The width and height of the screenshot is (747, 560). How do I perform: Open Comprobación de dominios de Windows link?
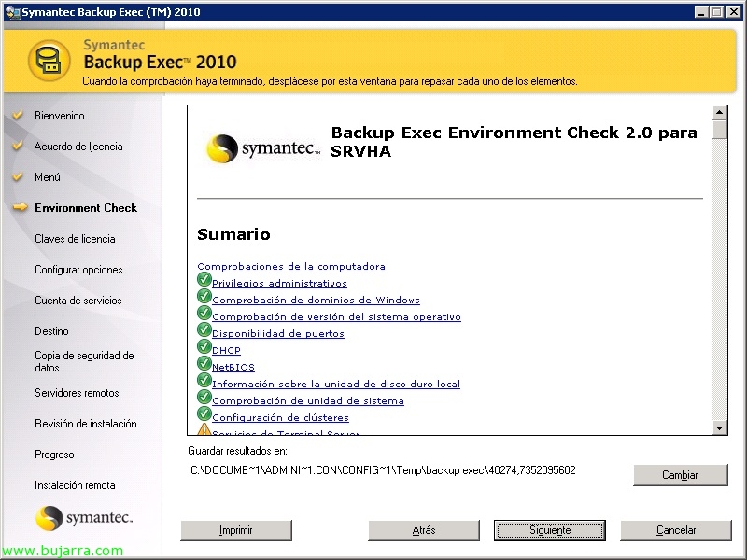(316, 301)
